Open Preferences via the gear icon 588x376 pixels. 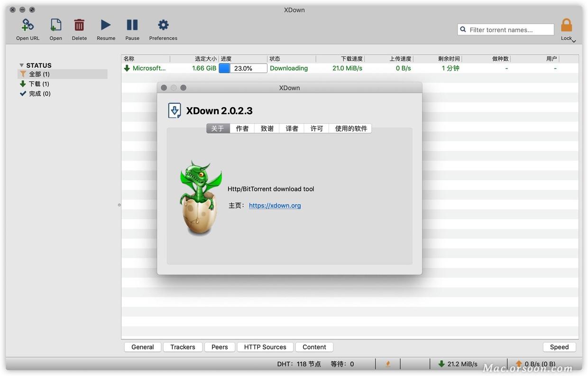coord(163,24)
